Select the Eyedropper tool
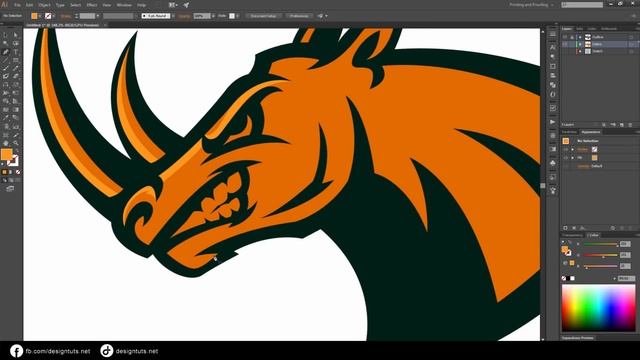 [5, 118]
